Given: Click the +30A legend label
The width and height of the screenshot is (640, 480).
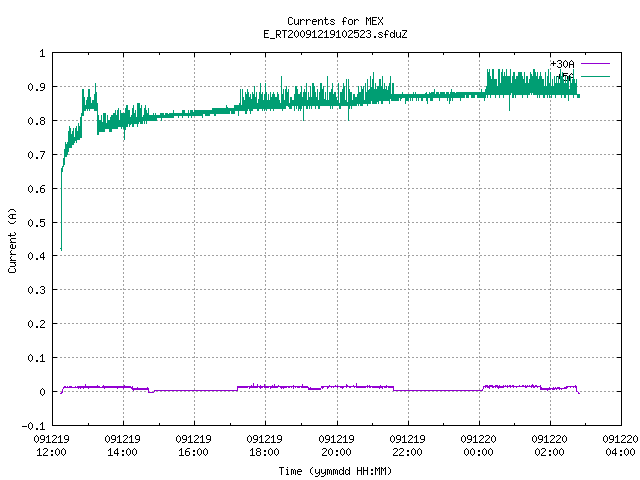Looking at the screenshot, I should (x=562, y=64).
